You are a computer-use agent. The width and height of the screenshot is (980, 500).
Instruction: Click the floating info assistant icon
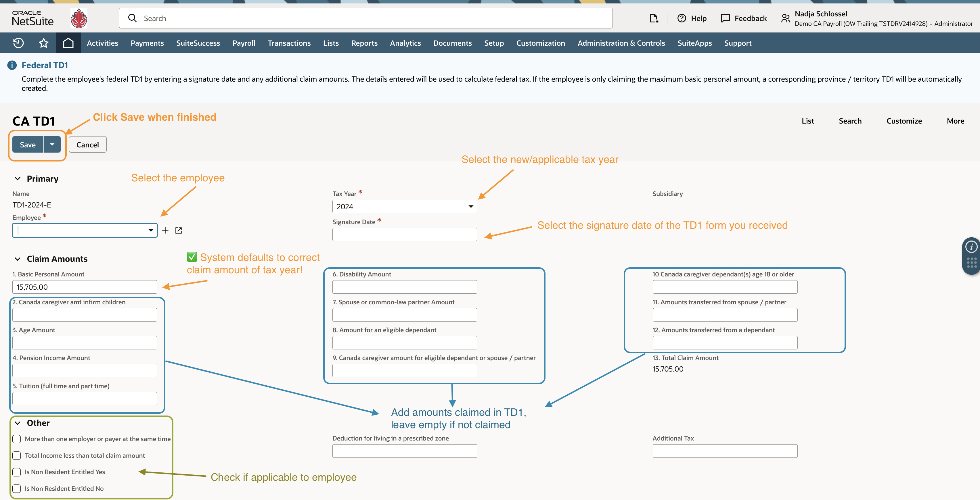[x=971, y=247]
